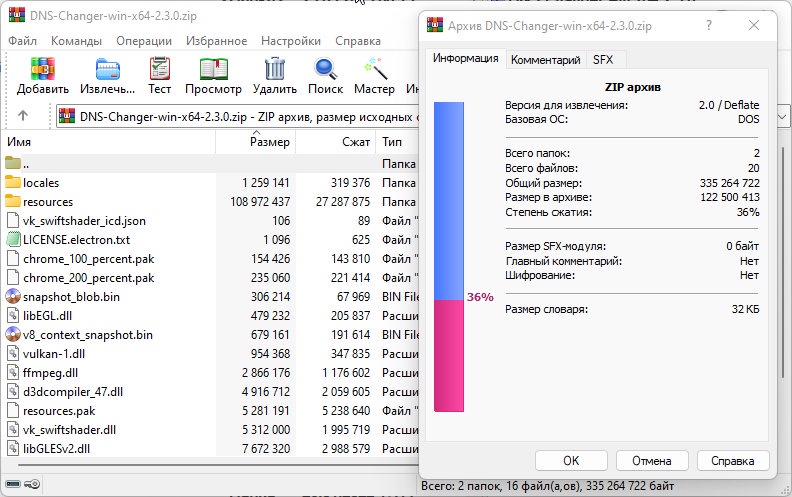This screenshot has width=792, height=497.
Task: Switch to the Комментарий tab
Action: (546, 60)
